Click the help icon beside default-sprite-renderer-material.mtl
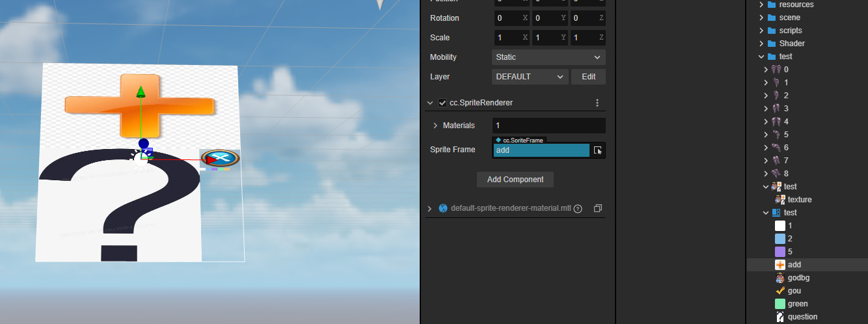 tap(577, 209)
